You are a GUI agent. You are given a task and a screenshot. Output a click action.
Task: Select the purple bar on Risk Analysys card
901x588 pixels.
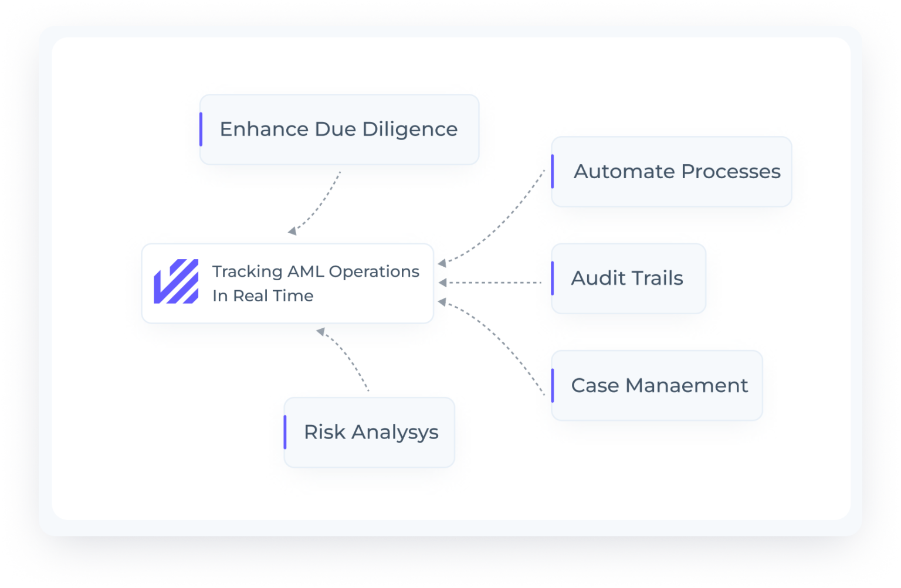click(x=286, y=432)
